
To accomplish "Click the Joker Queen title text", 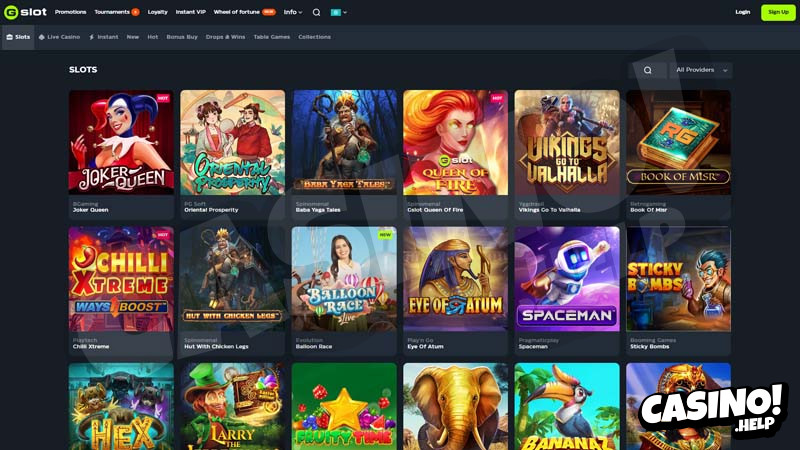I will [x=90, y=210].
